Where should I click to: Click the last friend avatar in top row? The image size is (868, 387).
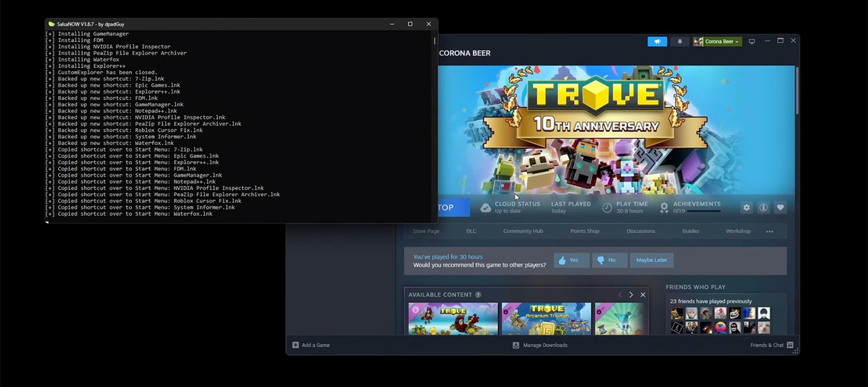[764, 313]
